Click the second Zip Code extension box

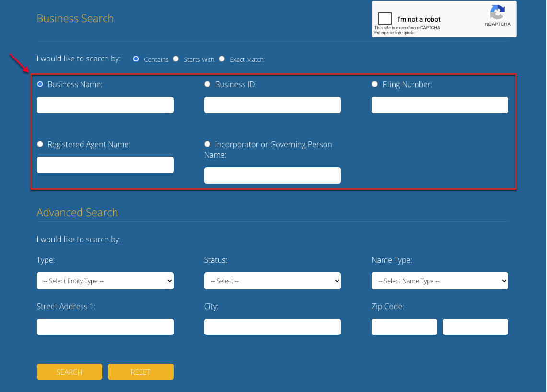click(x=476, y=327)
